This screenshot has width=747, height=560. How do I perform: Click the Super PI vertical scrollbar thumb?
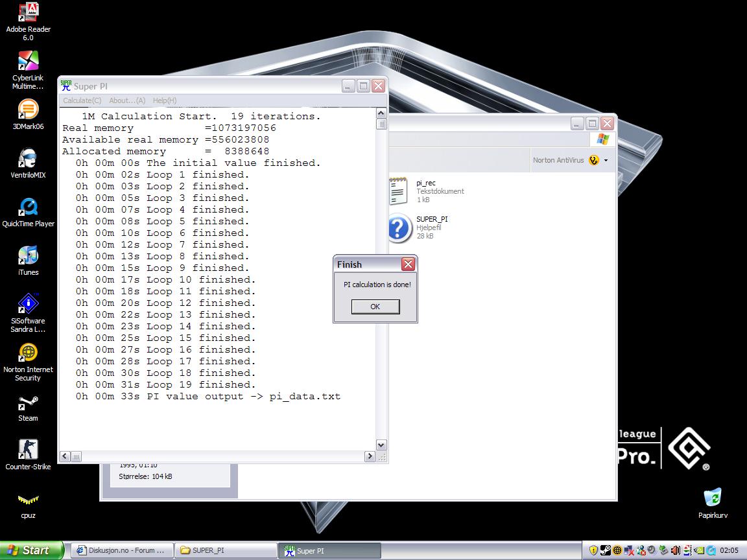[x=381, y=124]
